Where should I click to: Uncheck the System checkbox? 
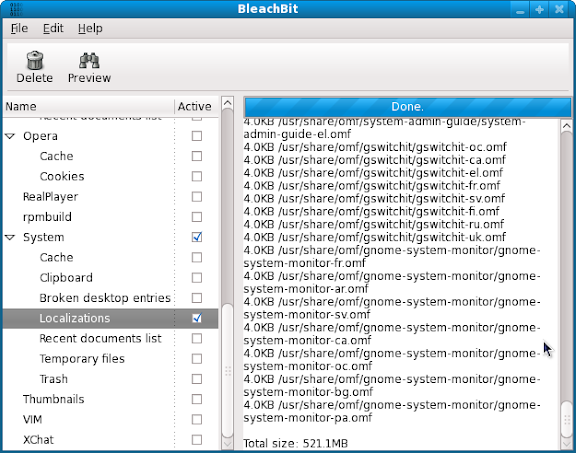[x=197, y=237]
